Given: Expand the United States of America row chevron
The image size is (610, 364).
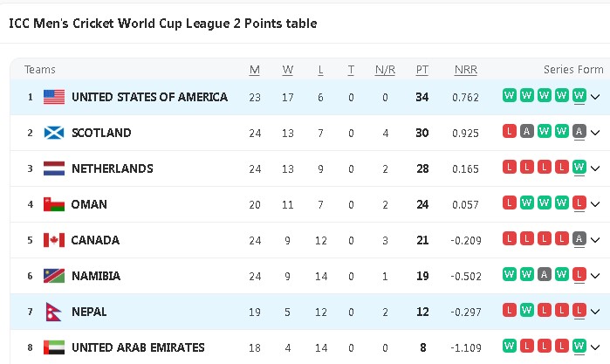Looking at the screenshot, I should (x=595, y=98).
